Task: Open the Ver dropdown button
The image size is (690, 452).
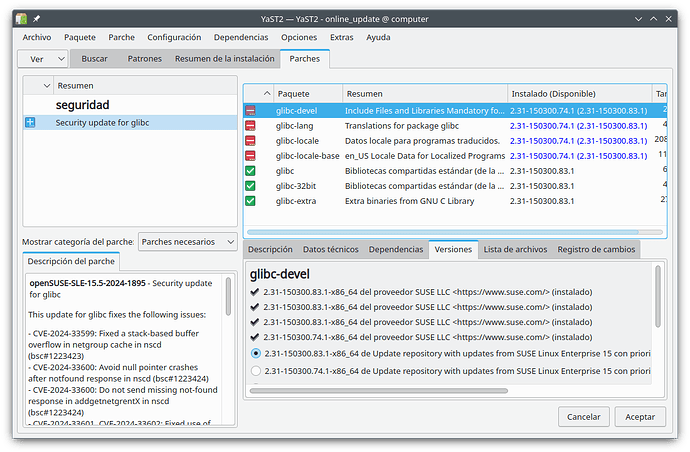Action: 43,59
